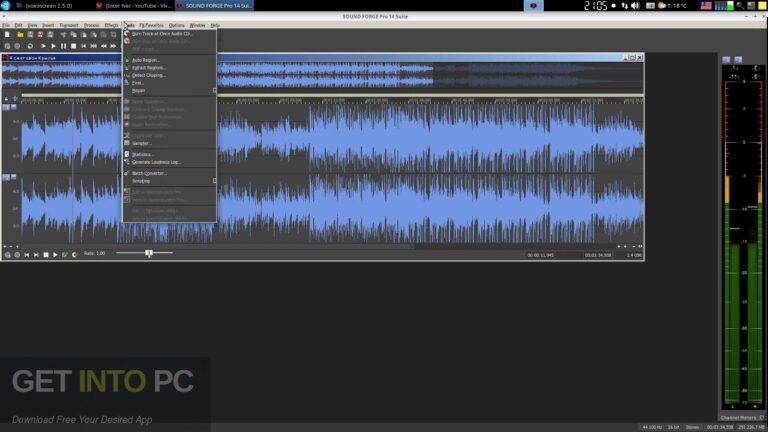
Task: Open Statistics from the menu
Action: pos(169,154)
